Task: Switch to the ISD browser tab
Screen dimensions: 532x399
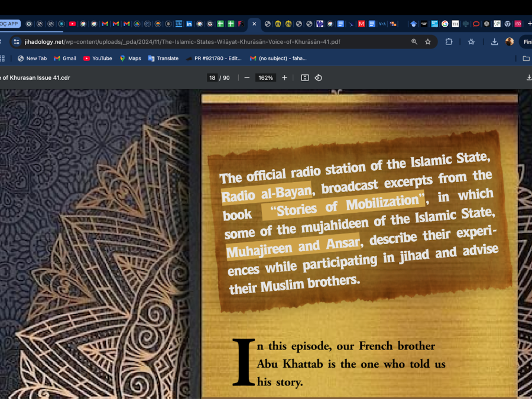Action: pyautogui.click(x=518, y=24)
